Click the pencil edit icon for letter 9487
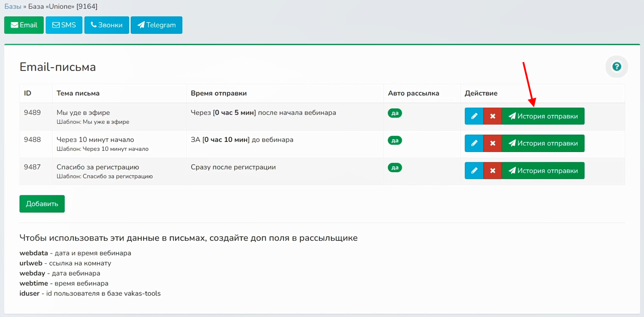This screenshot has width=644, height=317. click(x=474, y=171)
